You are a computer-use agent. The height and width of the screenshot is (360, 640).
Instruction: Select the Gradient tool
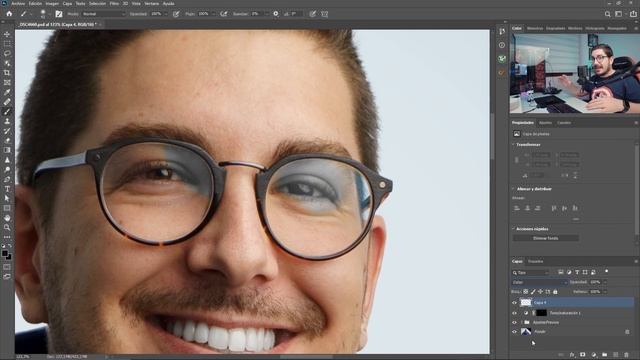point(7,150)
